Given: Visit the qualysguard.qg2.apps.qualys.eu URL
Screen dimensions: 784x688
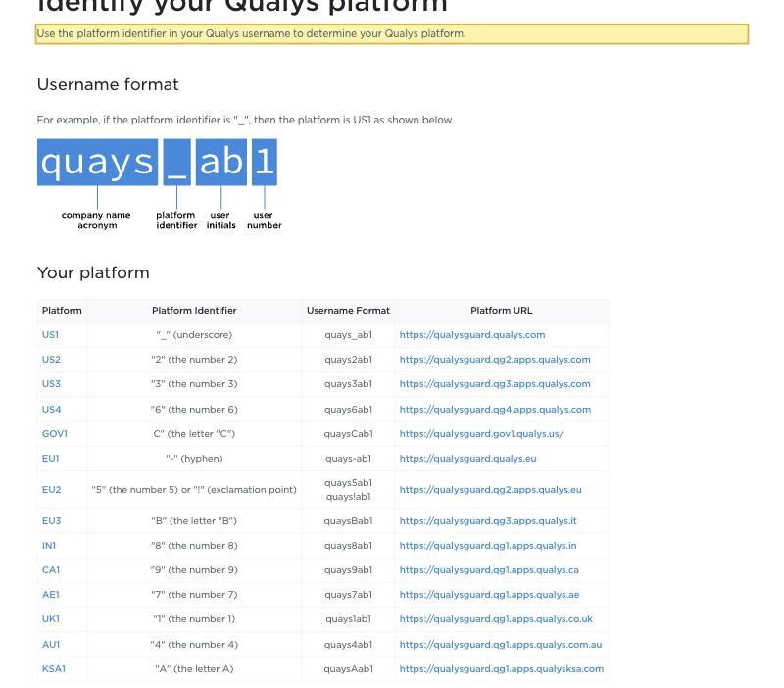Looking at the screenshot, I should [491, 489].
